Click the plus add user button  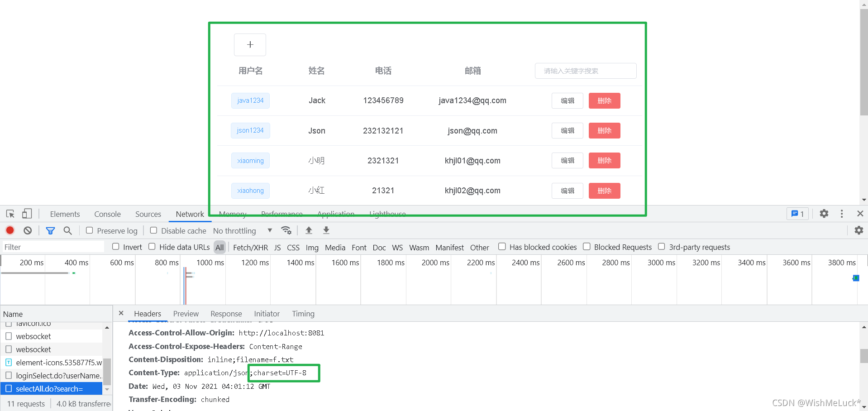(250, 45)
